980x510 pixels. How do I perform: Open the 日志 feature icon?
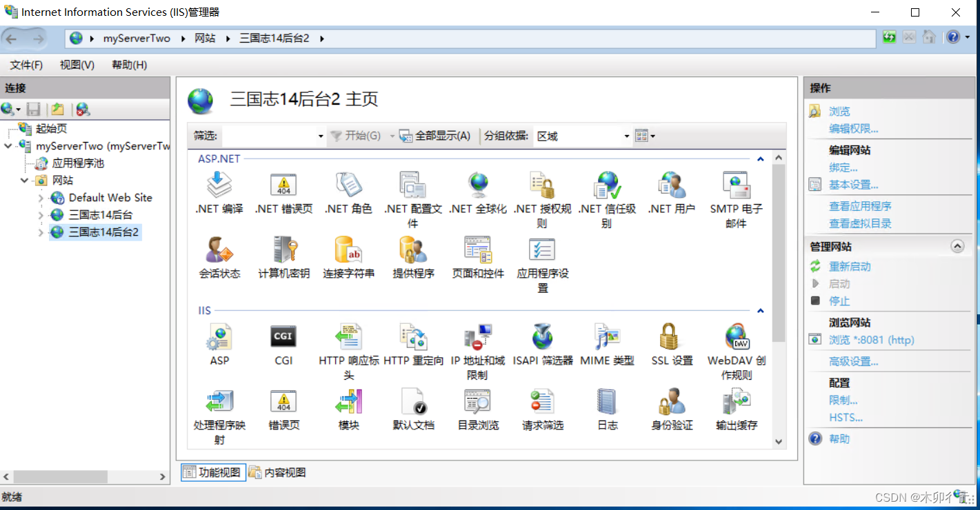608,401
